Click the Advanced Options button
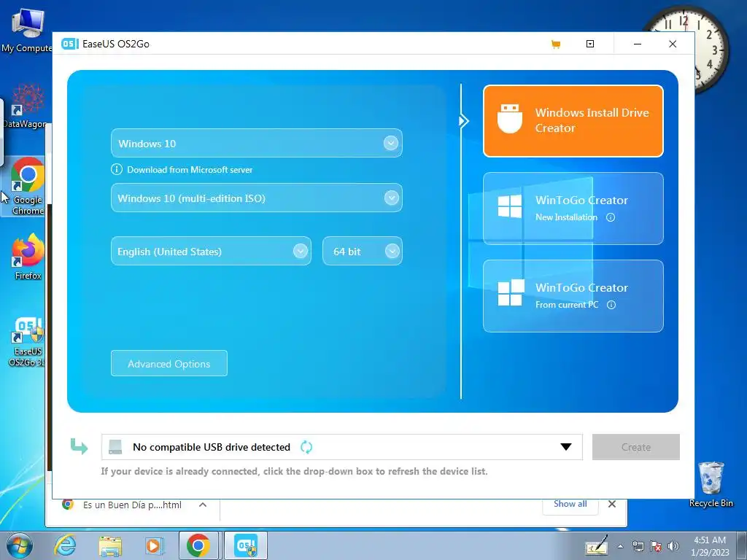 [x=169, y=363]
